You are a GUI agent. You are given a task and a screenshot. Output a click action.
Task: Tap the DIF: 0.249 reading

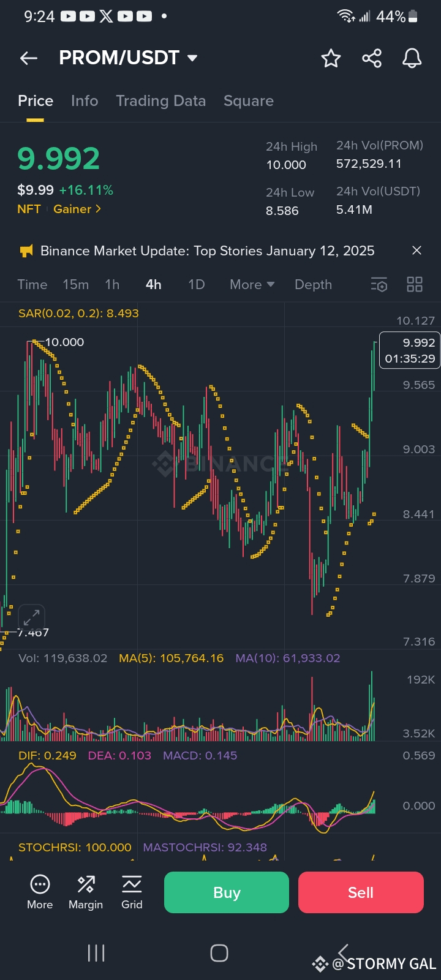point(47,755)
